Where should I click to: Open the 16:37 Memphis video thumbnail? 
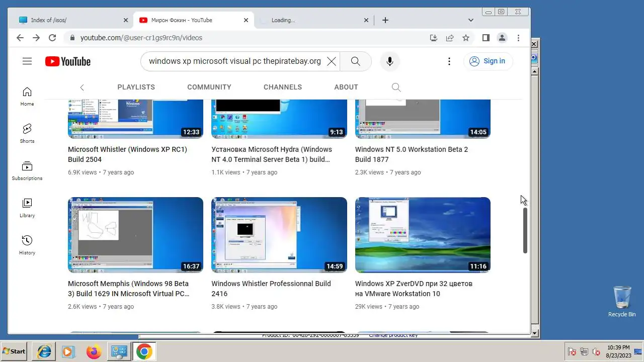click(x=136, y=235)
